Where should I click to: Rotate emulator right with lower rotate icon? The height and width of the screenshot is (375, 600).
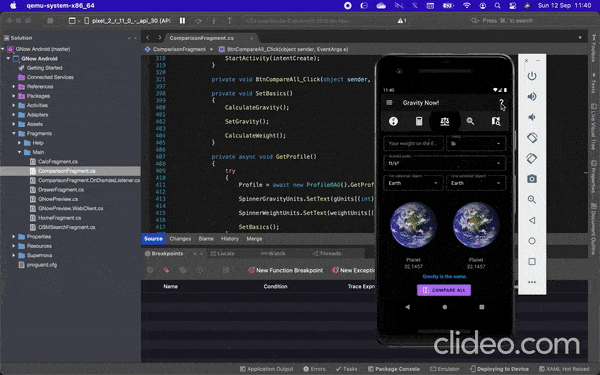(532, 158)
